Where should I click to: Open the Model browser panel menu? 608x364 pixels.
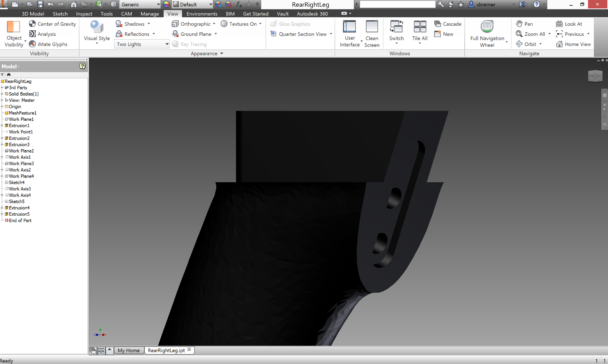[x=10, y=66]
